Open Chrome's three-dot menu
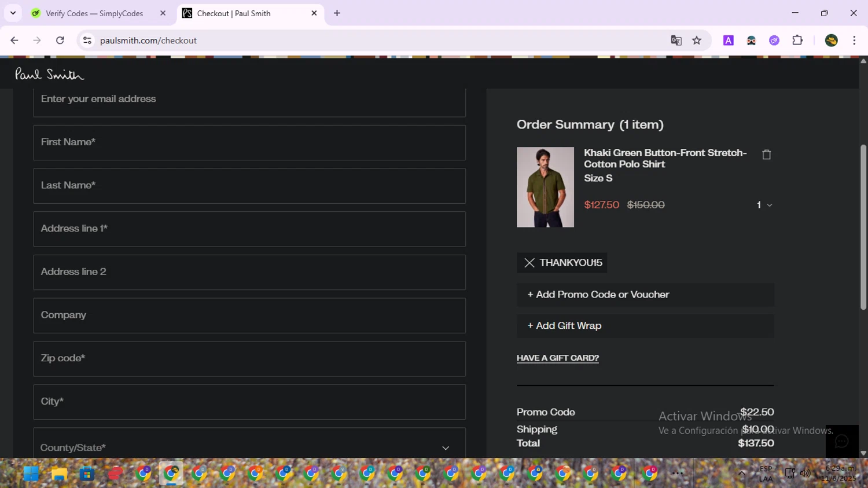 pos(854,41)
